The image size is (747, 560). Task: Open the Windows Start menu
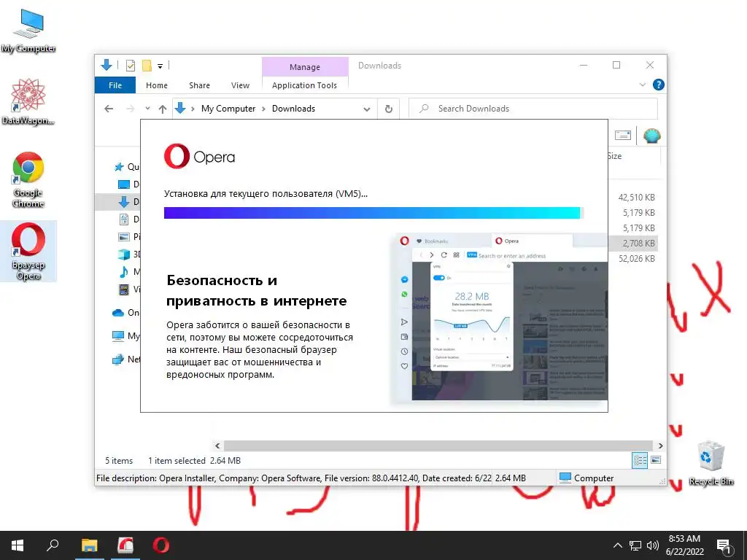(18, 545)
